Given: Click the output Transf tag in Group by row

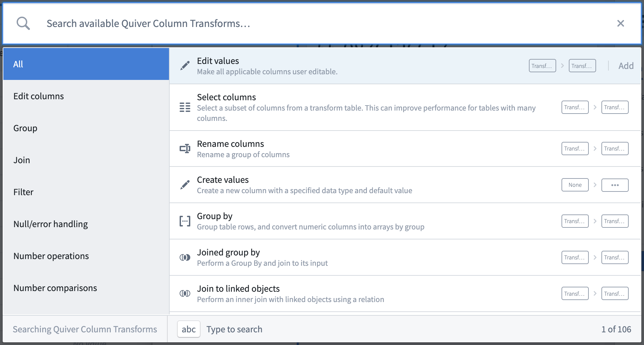Looking at the screenshot, I should (615, 221).
